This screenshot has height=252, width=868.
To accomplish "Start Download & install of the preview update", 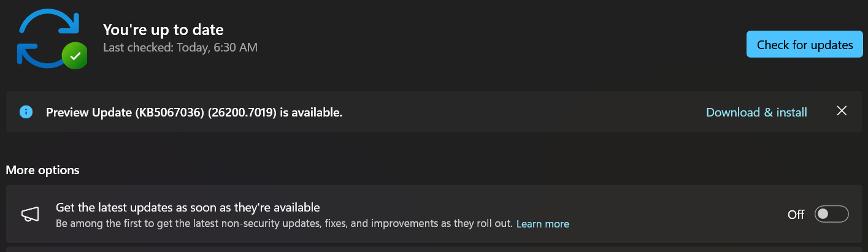I will coord(756,112).
